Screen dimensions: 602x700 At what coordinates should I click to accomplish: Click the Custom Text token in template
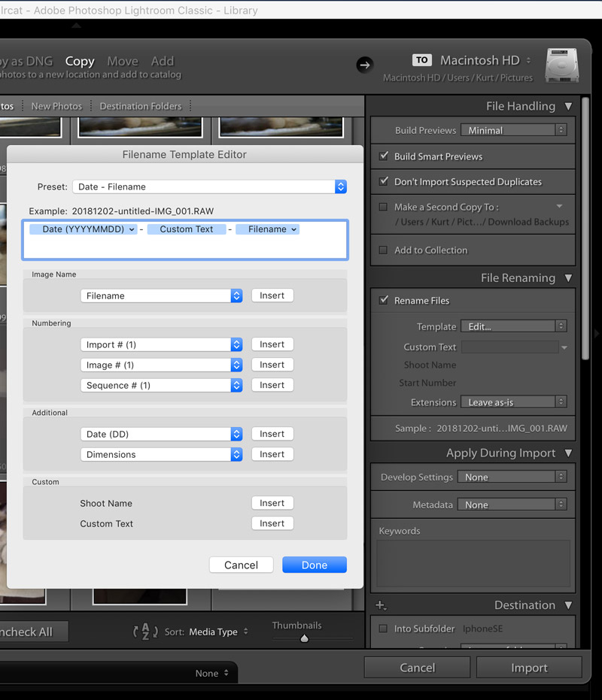point(187,229)
